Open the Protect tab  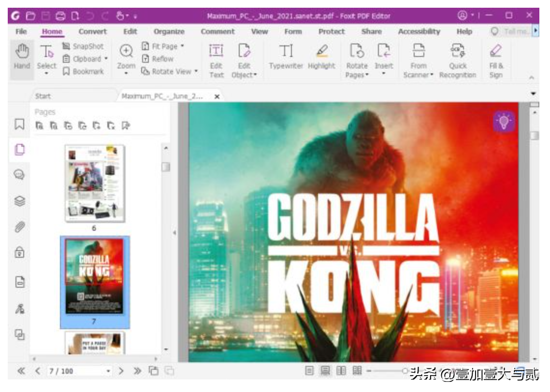tap(332, 31)
